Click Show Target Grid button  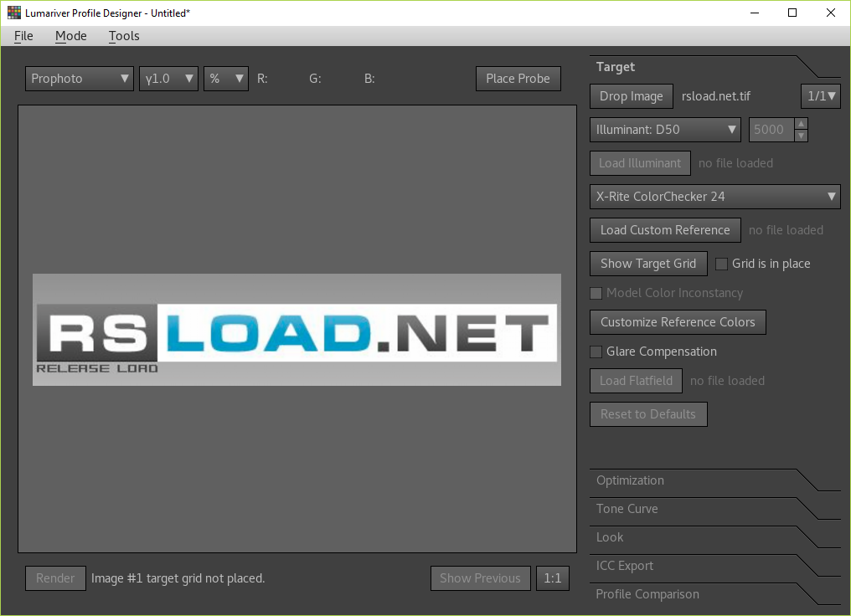click(648, 264)
